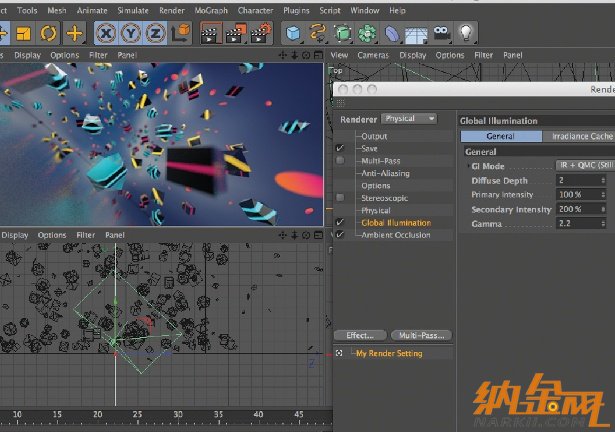Open the floor environment object icon

pos(416,34)
